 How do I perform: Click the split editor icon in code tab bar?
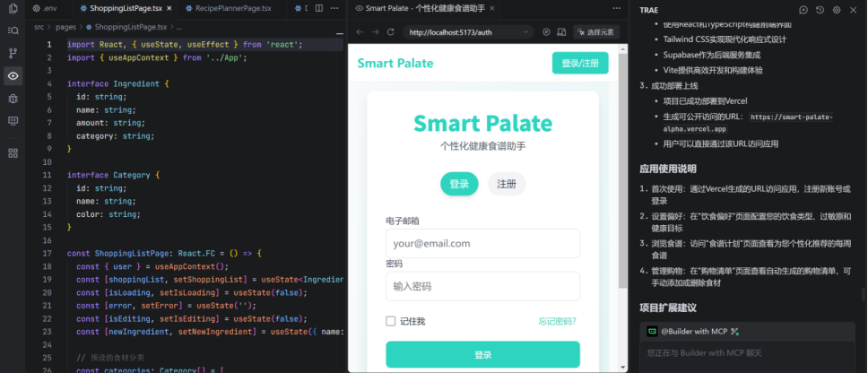(x=319, y=8)
